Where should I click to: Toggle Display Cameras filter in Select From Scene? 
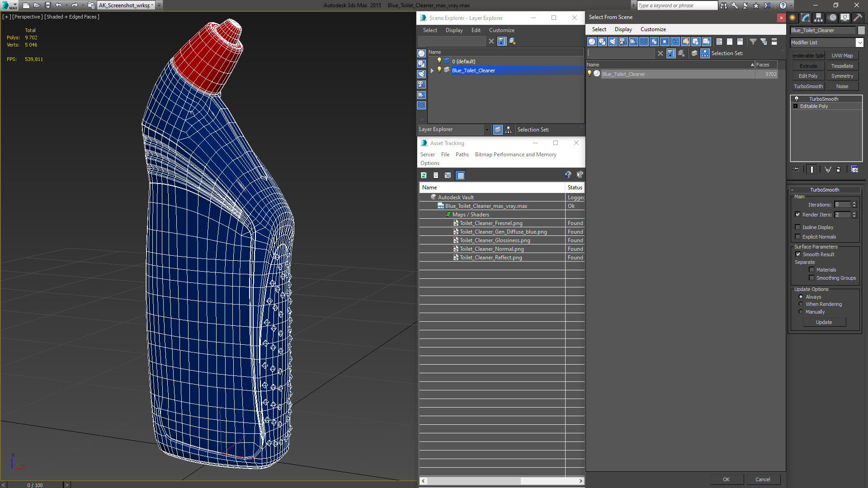point(623,42)
